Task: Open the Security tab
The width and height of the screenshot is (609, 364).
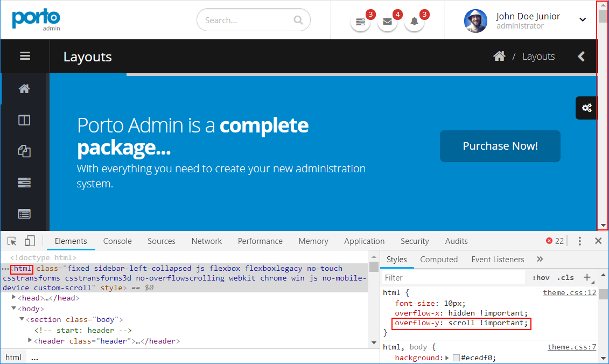Action: [415, 241]
